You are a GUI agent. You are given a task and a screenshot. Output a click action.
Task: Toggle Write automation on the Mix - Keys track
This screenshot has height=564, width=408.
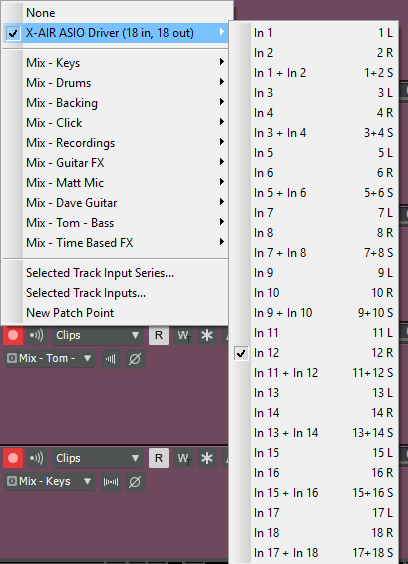coord(183,458)
